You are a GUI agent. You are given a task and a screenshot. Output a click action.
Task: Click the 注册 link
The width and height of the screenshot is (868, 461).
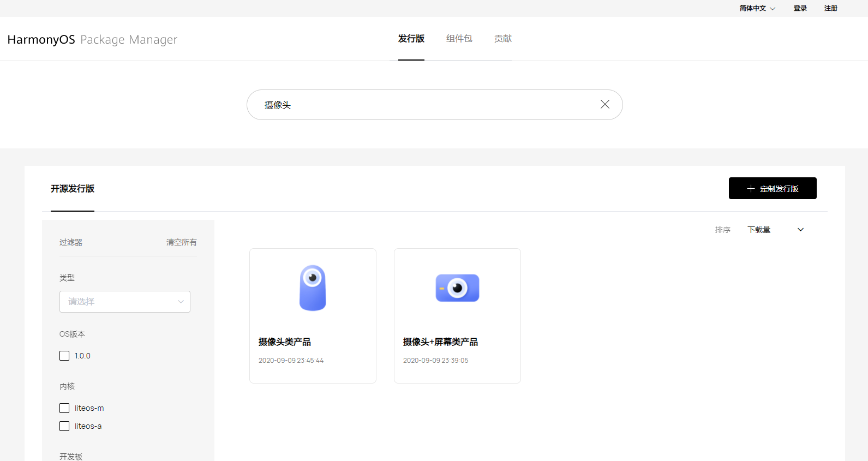[x=831, y=8]
